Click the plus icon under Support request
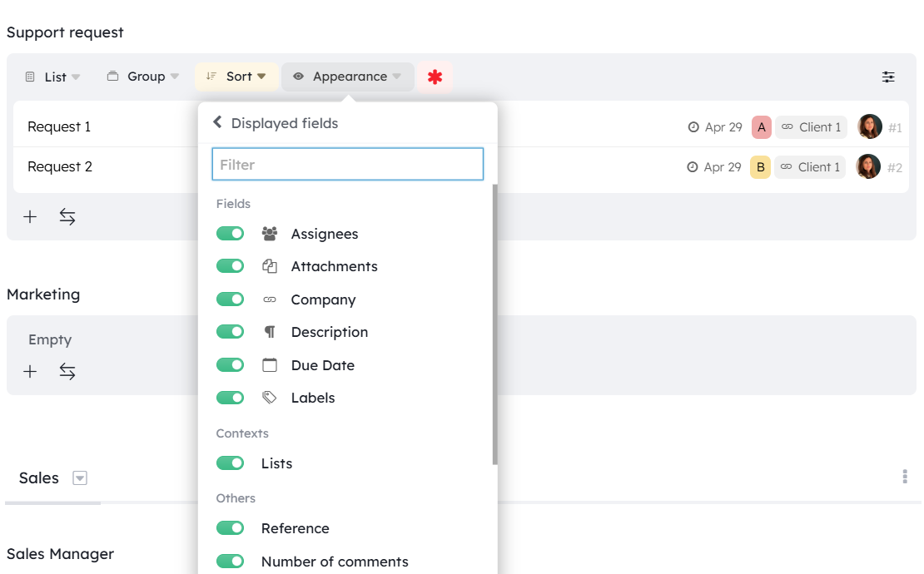924x574 pixels. coord(30,217)
